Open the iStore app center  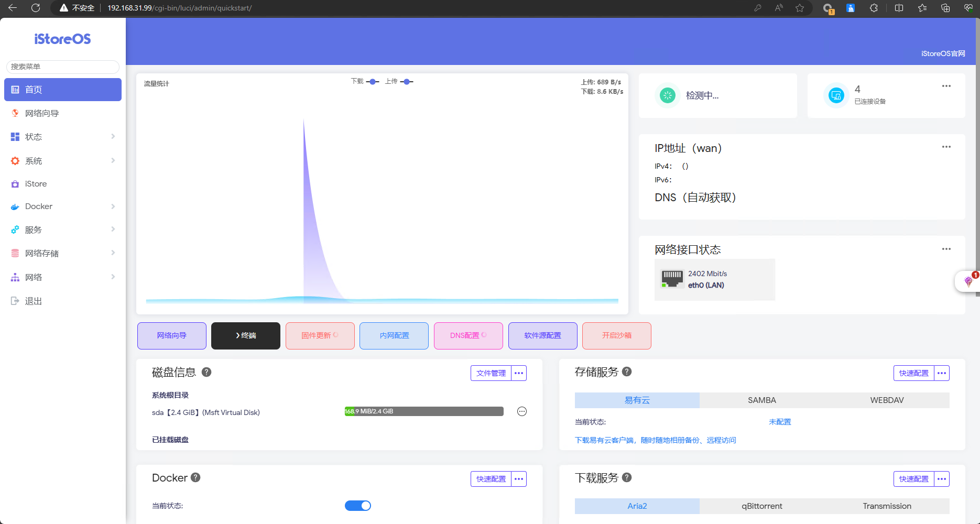point(36,183)
